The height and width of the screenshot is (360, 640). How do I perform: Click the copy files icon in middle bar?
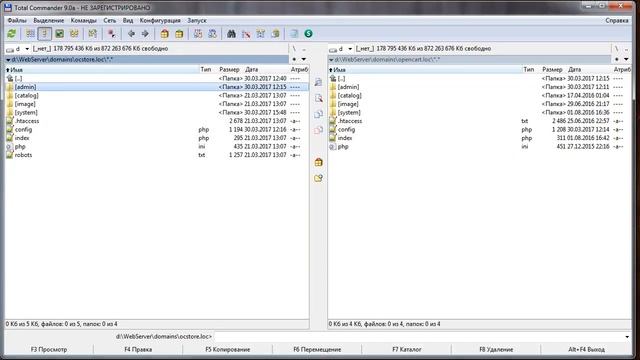318,114
